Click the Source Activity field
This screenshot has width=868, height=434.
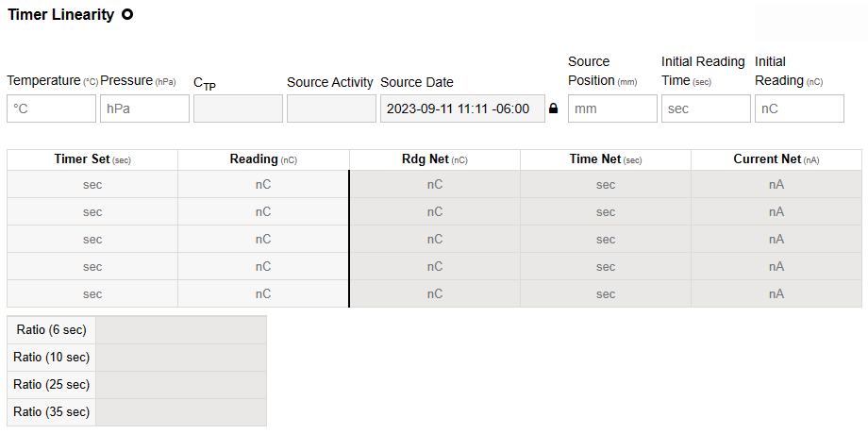[x=331, y=108]
